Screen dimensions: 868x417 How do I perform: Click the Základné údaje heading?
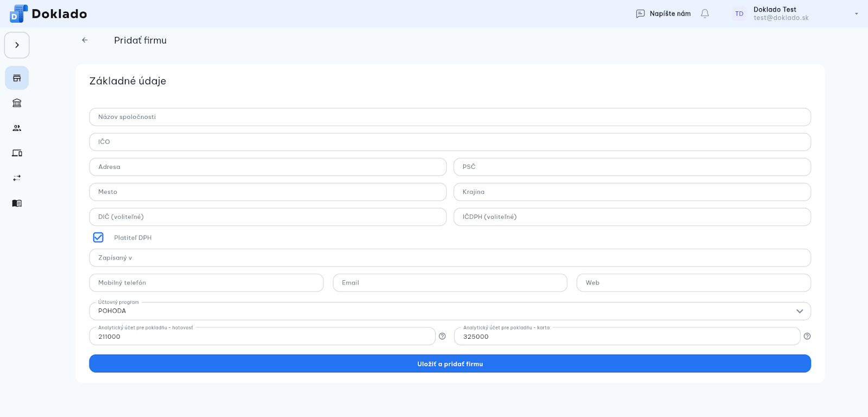[127, 81]
